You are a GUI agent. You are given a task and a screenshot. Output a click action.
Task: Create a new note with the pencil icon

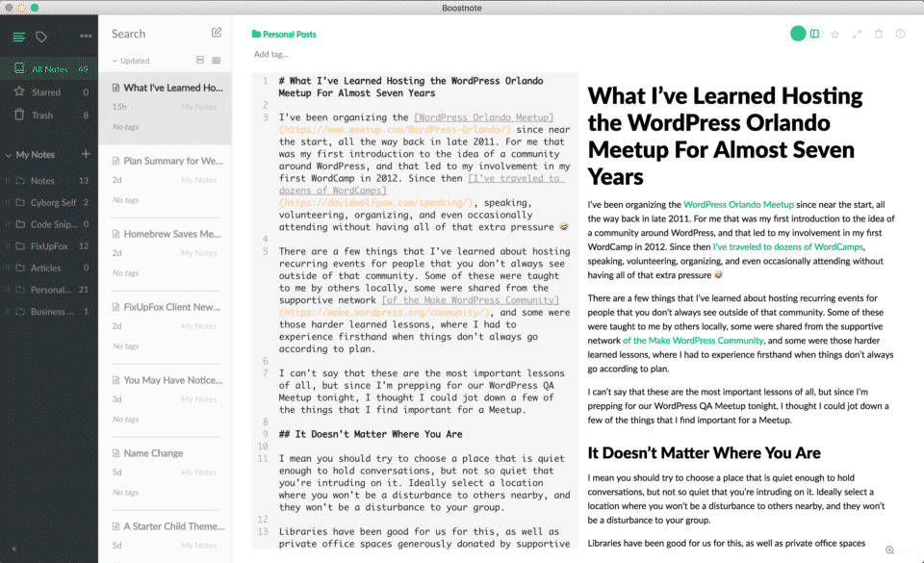[217, 33]
